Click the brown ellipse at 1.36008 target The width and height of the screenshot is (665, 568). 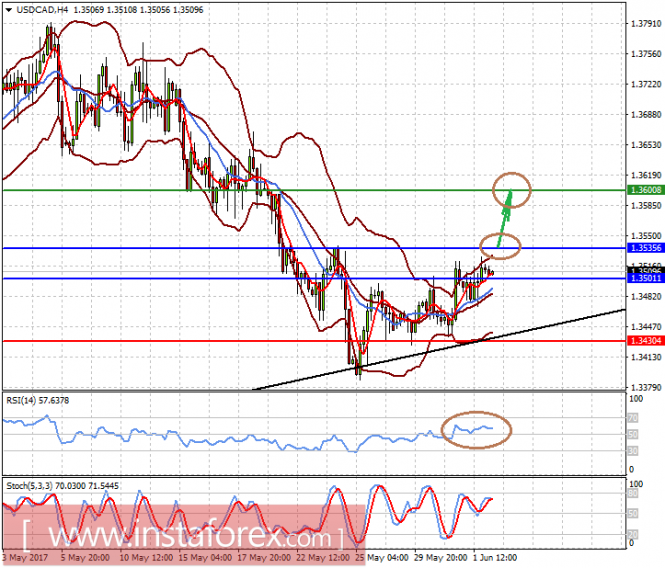point(511,190)
